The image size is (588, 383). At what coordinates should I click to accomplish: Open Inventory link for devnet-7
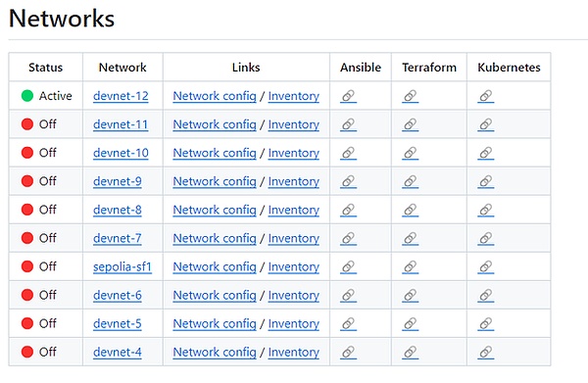tap(294, 238)
